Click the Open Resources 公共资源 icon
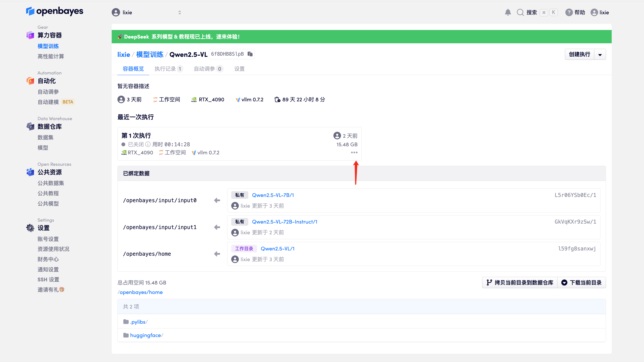644x362 pixels. pos(30,172)
